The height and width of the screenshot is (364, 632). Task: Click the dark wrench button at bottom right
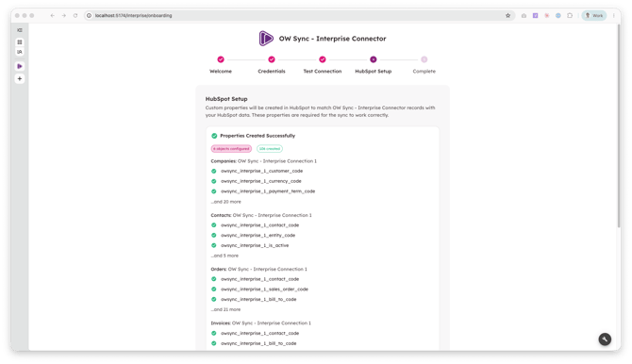[x=605, y=339]
